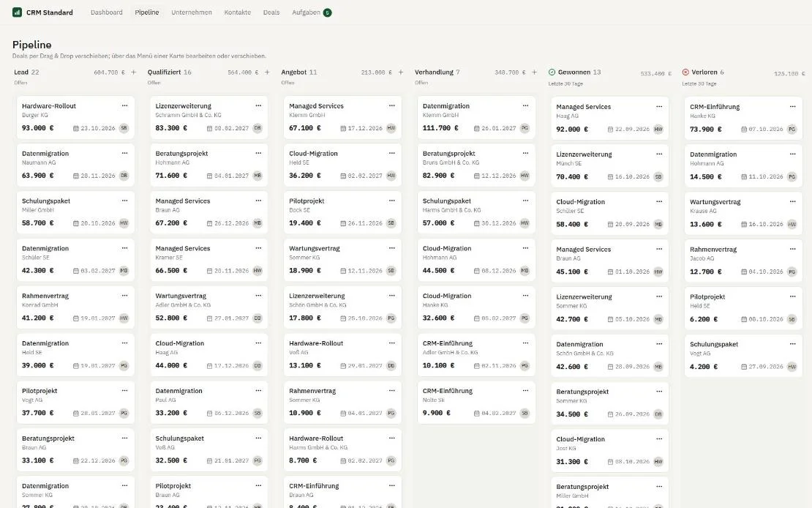The height and width of the screenshot is (508, 812).
Task: Click company name Jost KG in Gewonnen column
Action: click(566, 448)
